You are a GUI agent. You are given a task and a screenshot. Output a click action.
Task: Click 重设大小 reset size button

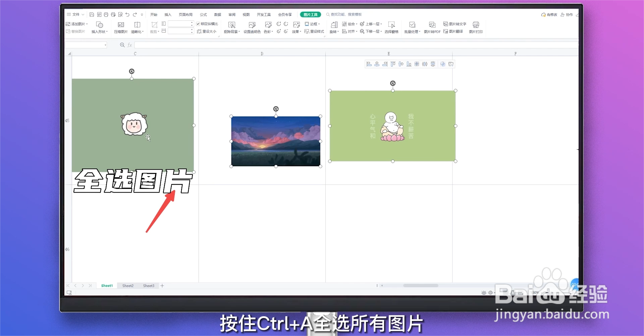pos(207,31)
